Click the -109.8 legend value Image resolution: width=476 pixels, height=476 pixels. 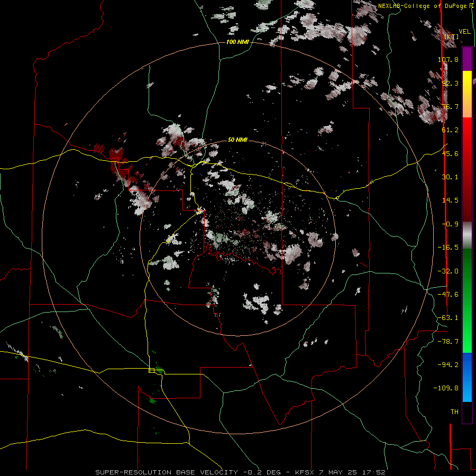446,388
